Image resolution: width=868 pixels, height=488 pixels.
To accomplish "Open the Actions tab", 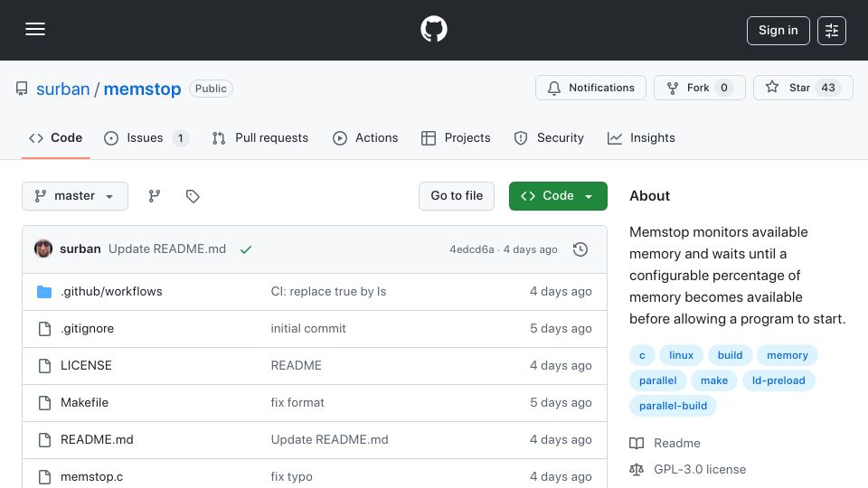I will point(365,137).
